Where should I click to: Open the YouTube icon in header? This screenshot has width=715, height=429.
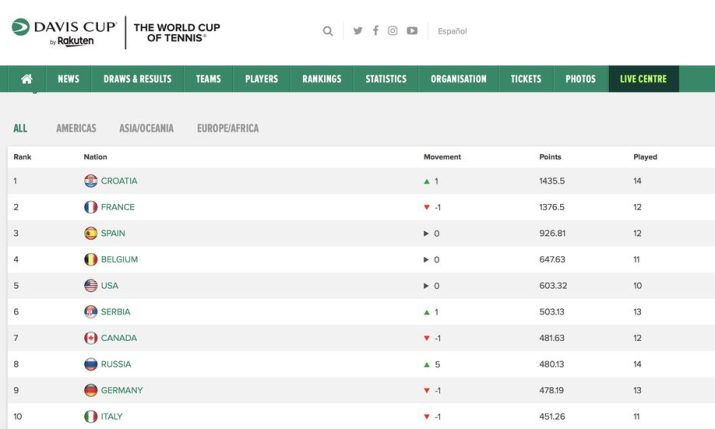point(412,31)
